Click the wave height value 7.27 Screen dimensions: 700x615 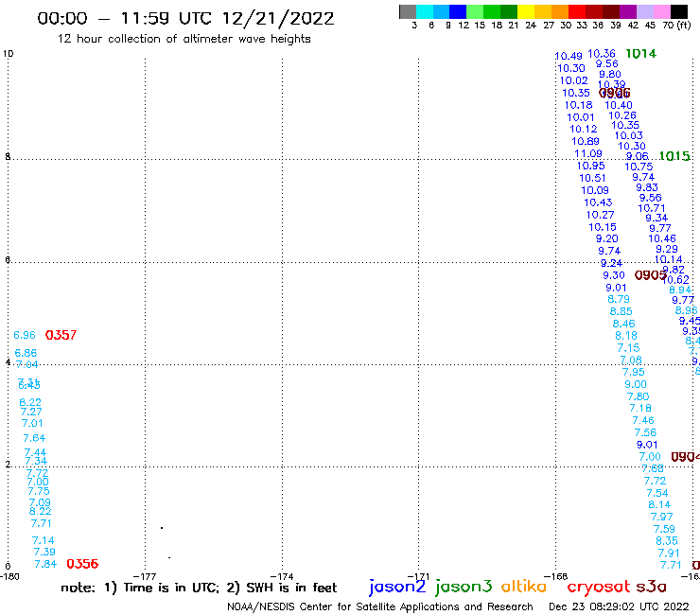click(x=31, y=413)
